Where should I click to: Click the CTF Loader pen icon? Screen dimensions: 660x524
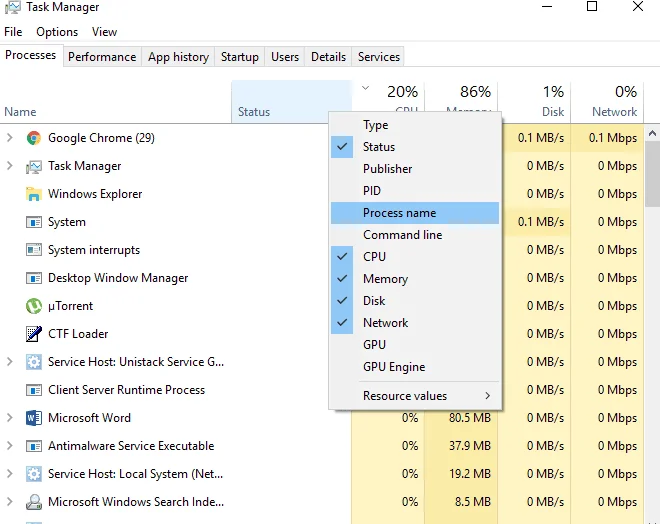pyautogui.click(x=34, y=334)
